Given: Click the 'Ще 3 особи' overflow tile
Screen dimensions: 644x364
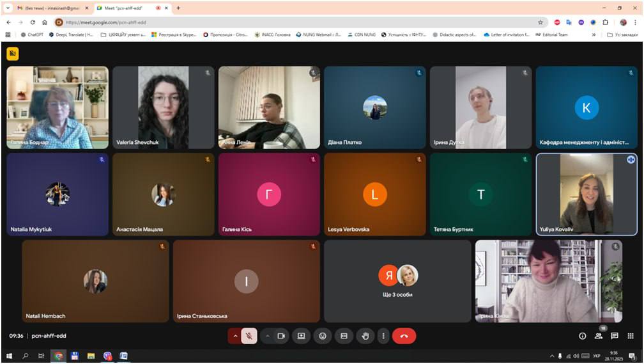Looking at the screenshot, I should [397, 281].
